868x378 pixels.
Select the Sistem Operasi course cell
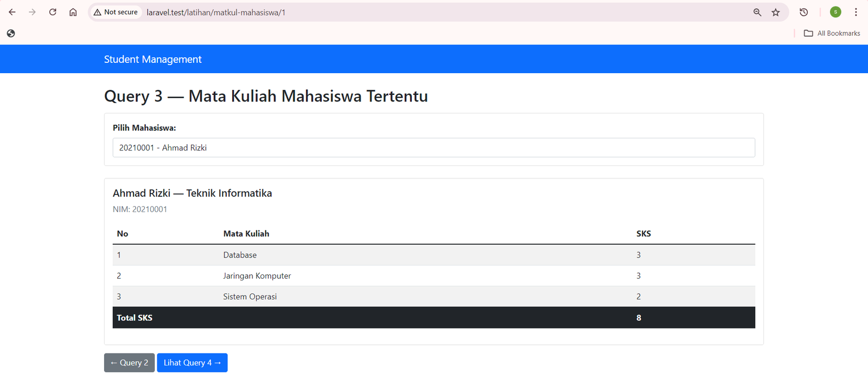click(250, 297)
